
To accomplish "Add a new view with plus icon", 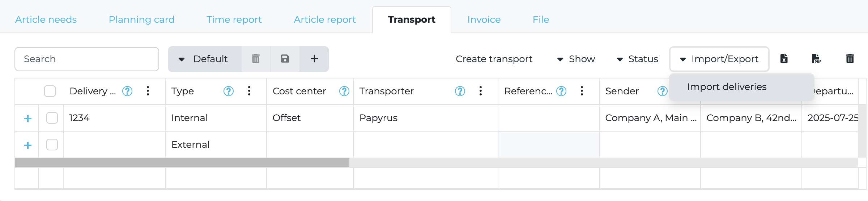I will pos(314,59).
